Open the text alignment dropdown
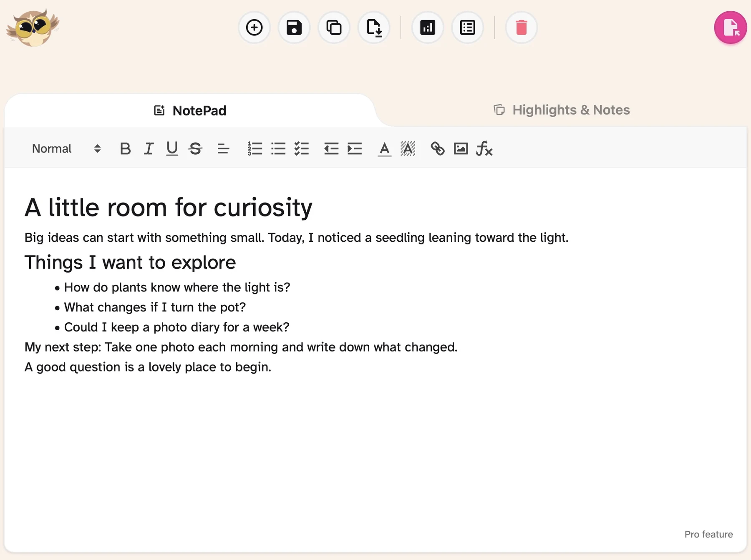Viewport: 751px width, 560px height. tap(223, 148)
